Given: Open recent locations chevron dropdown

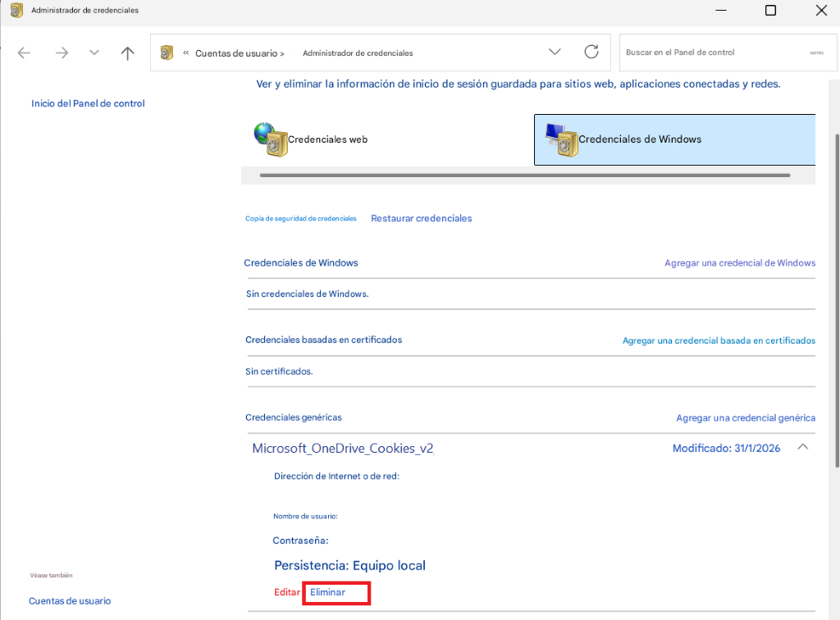Looking at the screenshot, I should [x=94, y=52].
